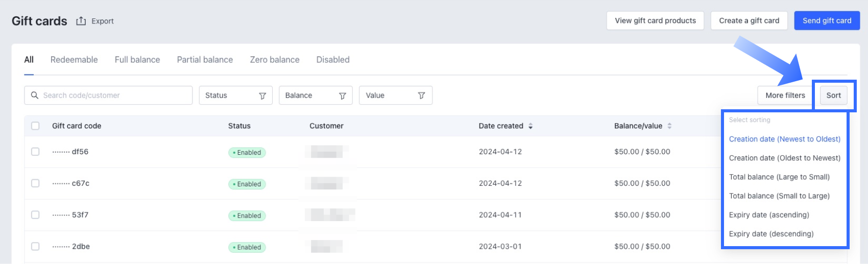The width and height of the screenshot is (868, 264).
Task: Click the Value filter funnel icon
Action: click(422, 95)
